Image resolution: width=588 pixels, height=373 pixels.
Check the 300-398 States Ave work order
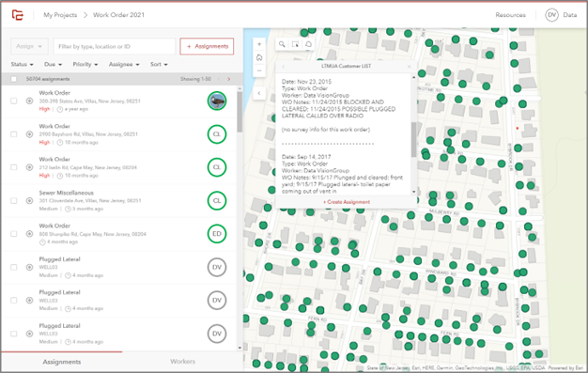point(14,101)
